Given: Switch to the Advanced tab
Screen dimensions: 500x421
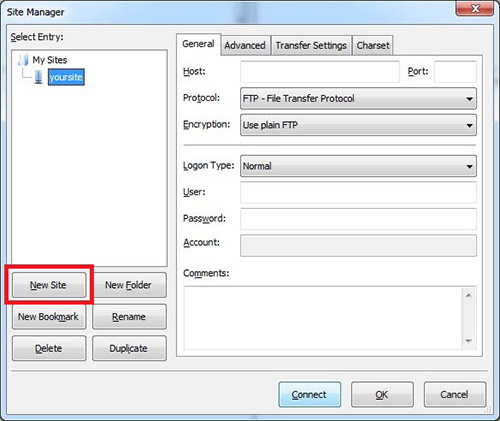Looking at the screenshot, I should click(x=245, y=45).
